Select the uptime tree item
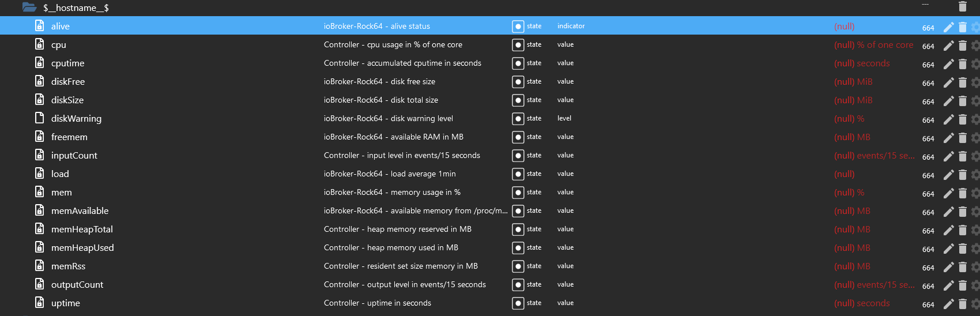This screenshot has width=980, height=316. tap(65, 303)
